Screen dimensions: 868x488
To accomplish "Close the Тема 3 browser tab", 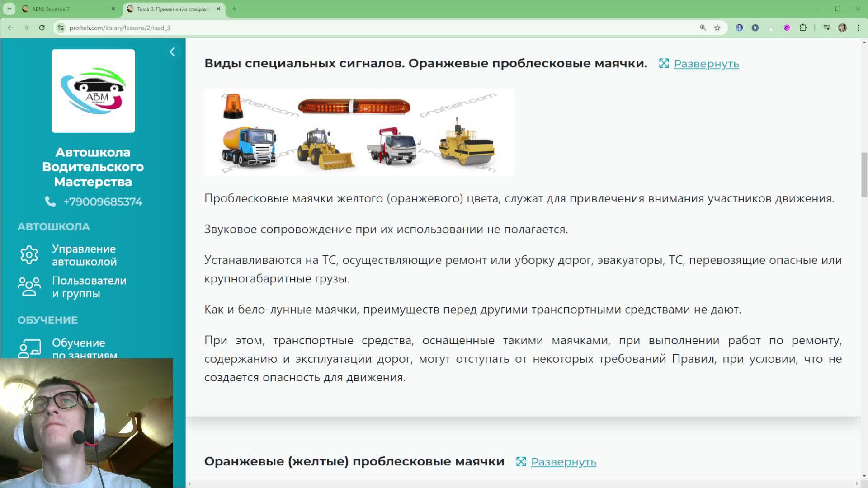I will [x=218, y=9].
